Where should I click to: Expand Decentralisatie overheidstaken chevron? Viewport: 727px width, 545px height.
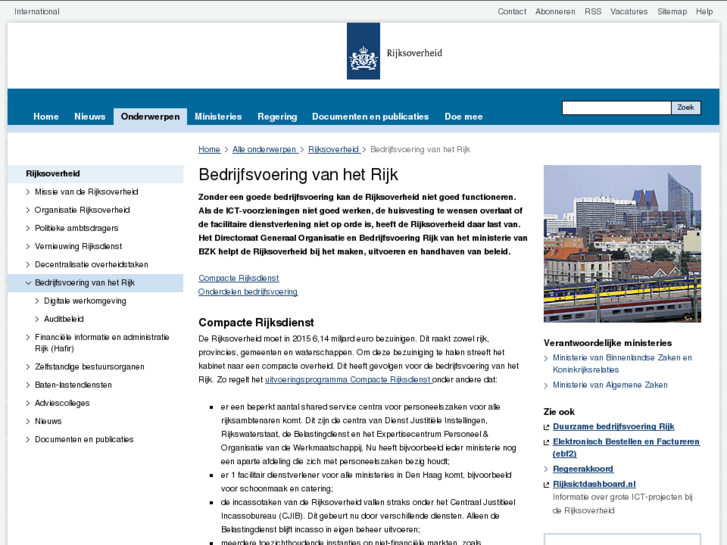(28, 264)
